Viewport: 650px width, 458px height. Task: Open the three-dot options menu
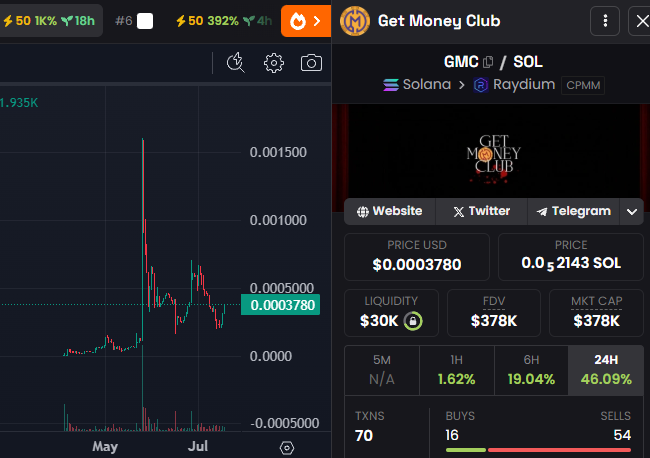(x=605, y=21)
